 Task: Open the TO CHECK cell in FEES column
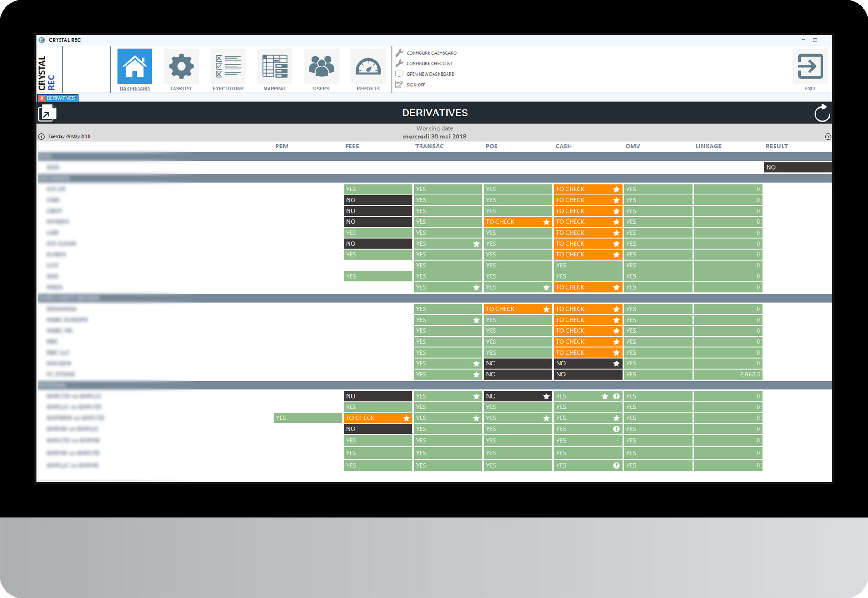tap(377, 418)
